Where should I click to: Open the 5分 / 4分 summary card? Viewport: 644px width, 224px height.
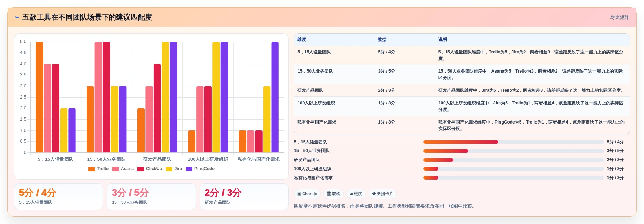click(x=58, y=197)
